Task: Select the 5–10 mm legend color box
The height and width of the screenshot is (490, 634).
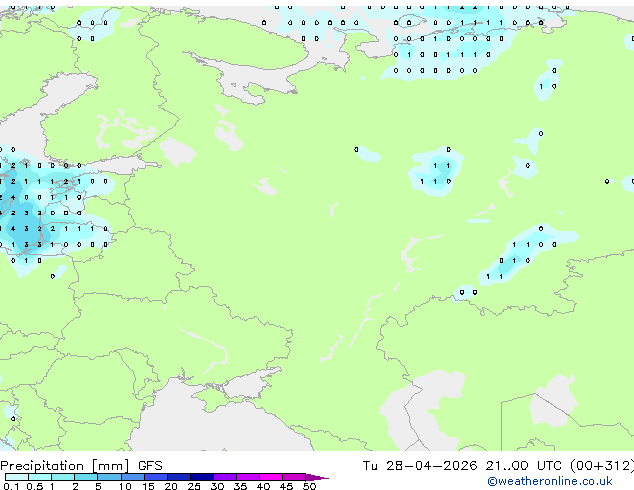Action: click(109, 477)
